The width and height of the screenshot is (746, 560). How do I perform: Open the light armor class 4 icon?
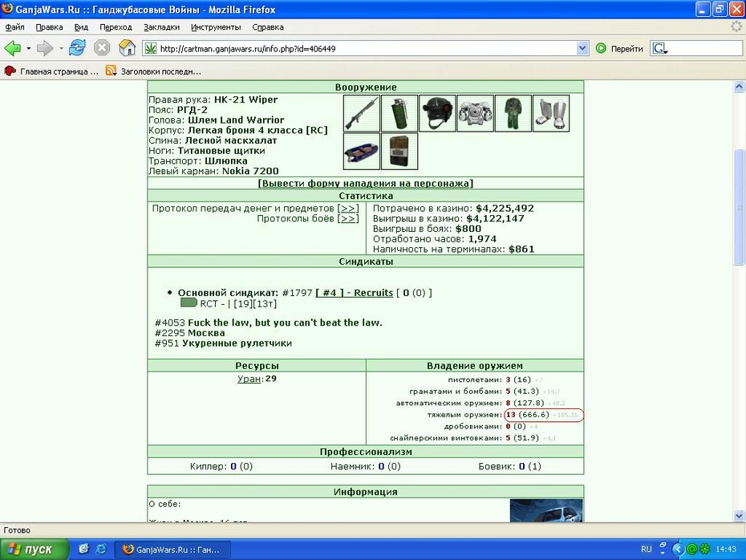[476, 113]
